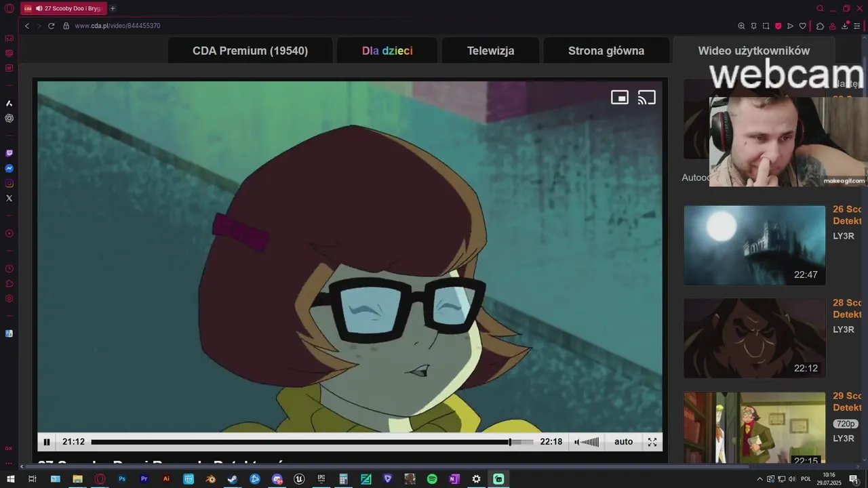Open the episode 29 video thumbnail
Viewport: 868px width, 488px height.
(x=755, y=428)
